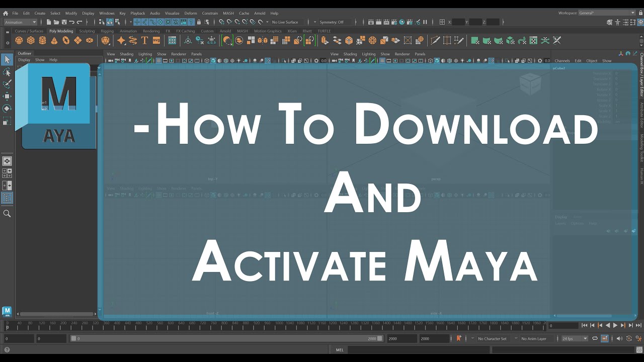Click the Polygon Type text tool icon
The image size is (644, 362).
[x=144, y=41]
